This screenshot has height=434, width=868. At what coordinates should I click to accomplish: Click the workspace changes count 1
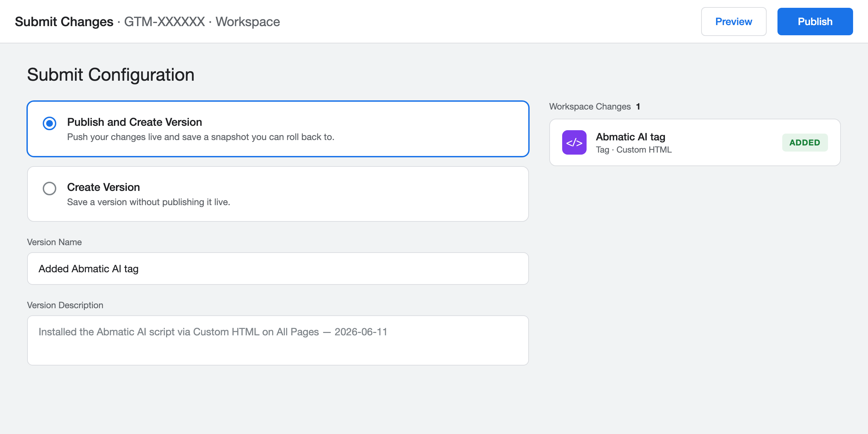click(638, 106)
